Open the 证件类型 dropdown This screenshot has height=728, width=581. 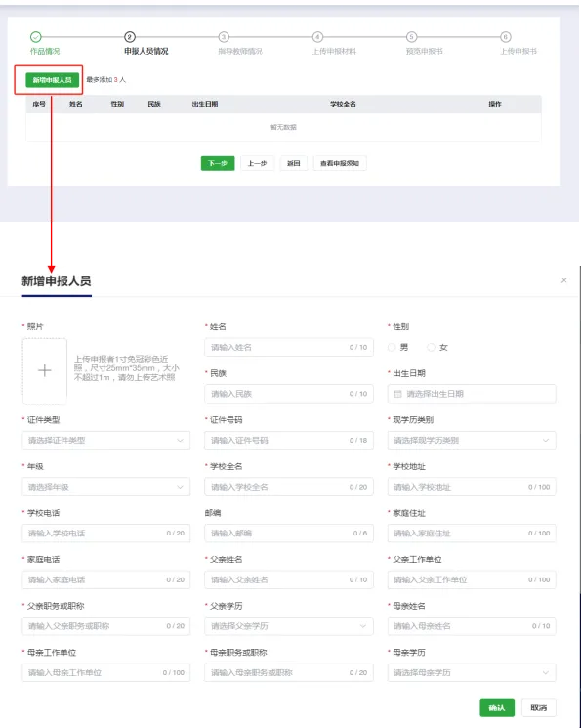(x=105, y=440)
